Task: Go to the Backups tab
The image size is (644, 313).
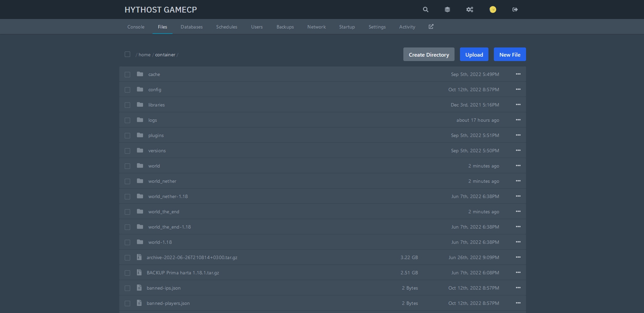Action: tap(285, 27)
